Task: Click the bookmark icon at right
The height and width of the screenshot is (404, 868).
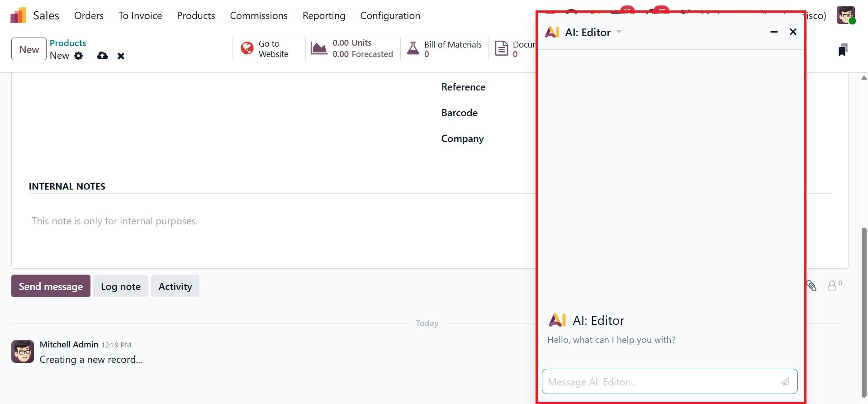Action: click(842, 50)
